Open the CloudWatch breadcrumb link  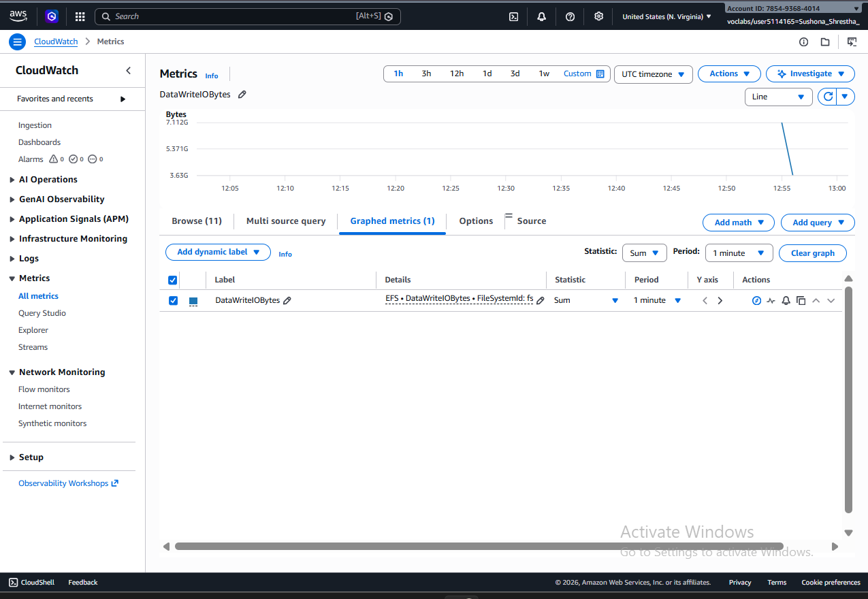point(56,42)
